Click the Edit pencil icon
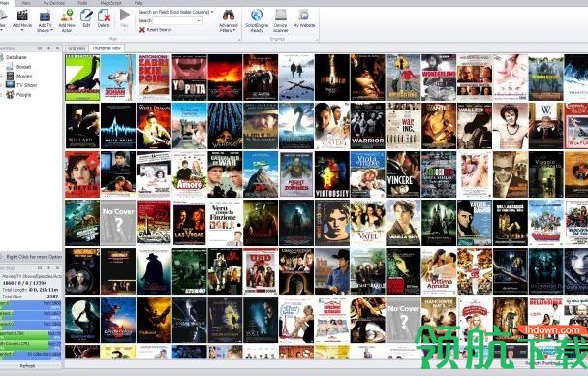Screen dimensions: 588x376 tap(86, 16)
